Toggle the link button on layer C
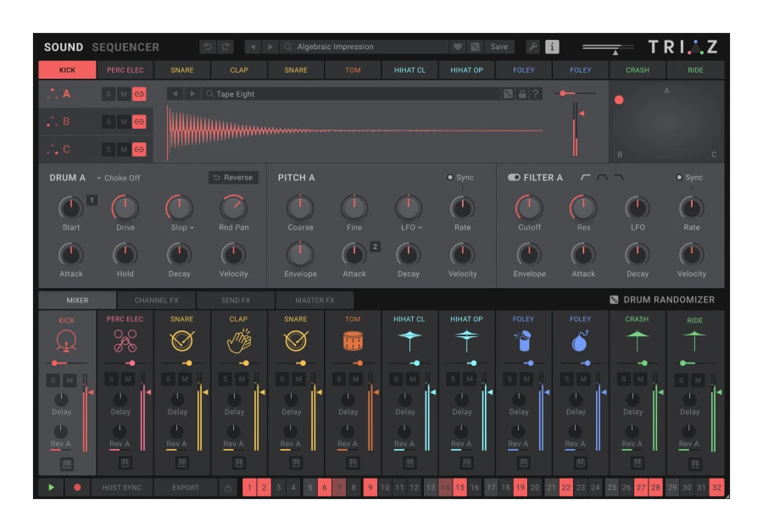 [139, 149]
